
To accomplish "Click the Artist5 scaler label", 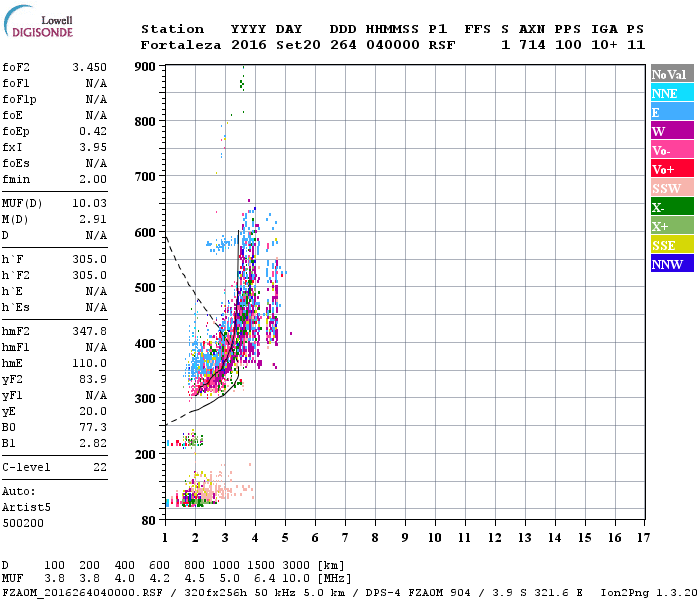I will pyautogui.click(x=26, y=508).
